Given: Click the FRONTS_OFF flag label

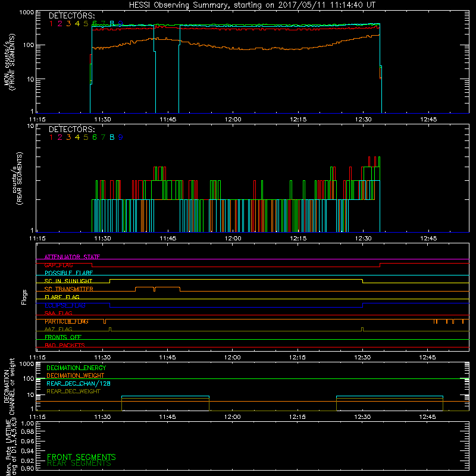Looking at the screenshot, I should 63,337.
